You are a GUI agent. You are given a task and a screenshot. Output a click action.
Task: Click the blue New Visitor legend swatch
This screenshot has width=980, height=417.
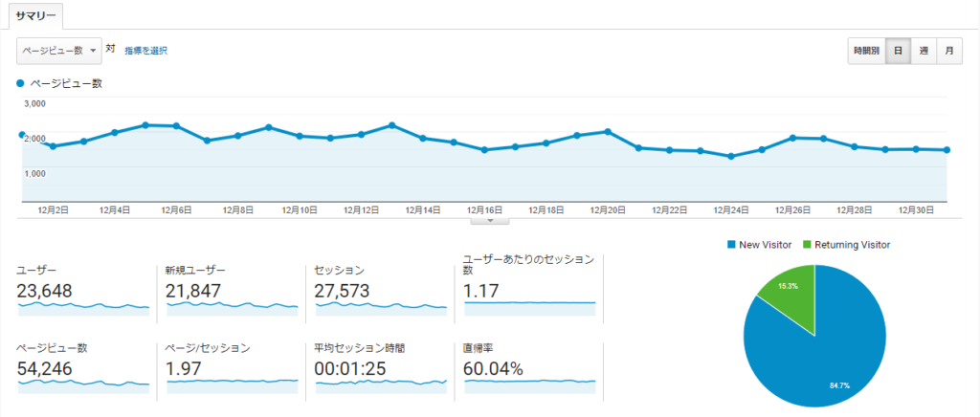pyautogui.click(x=732, y=246)
